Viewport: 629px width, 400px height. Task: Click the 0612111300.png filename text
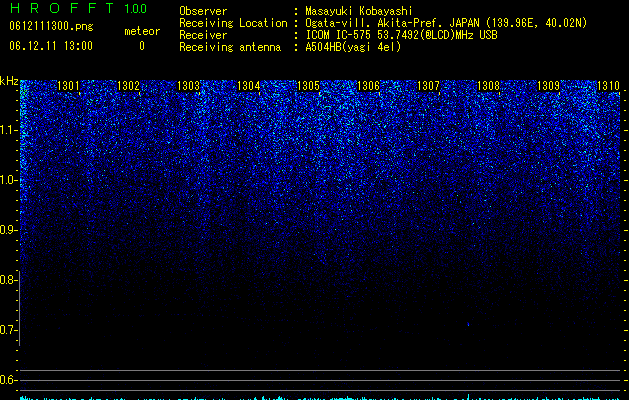coord(51,27)
